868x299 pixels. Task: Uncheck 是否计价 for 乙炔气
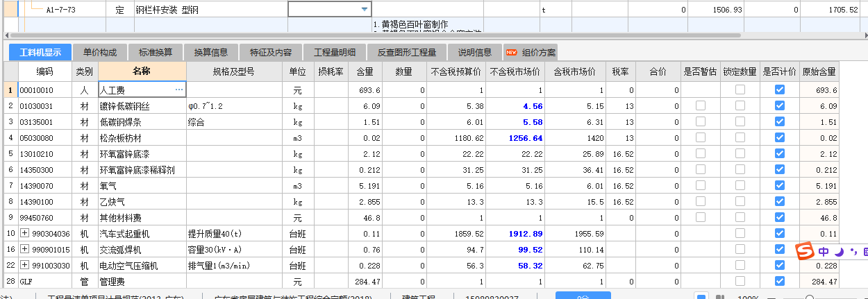(x=779, y=202)
